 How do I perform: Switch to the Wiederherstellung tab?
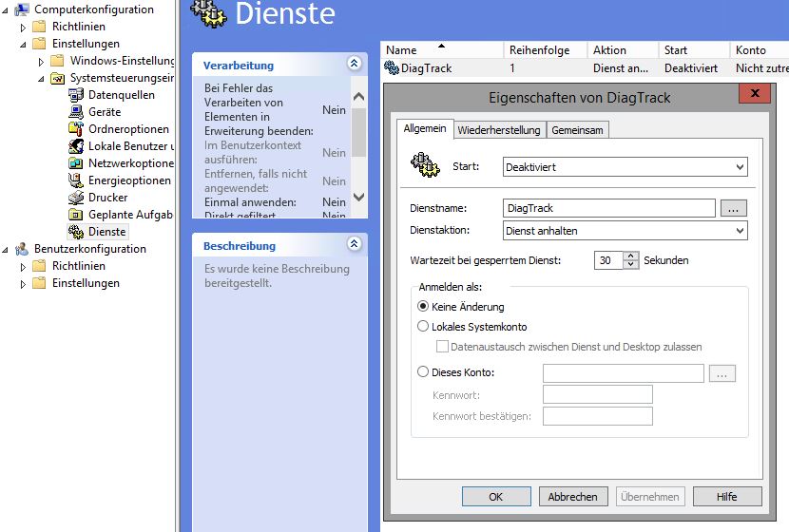point(498,130)
